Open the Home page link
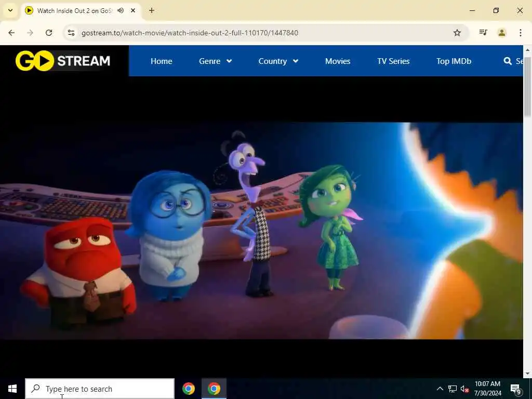Screen dimensions: 532x399 tap(161, 61)
